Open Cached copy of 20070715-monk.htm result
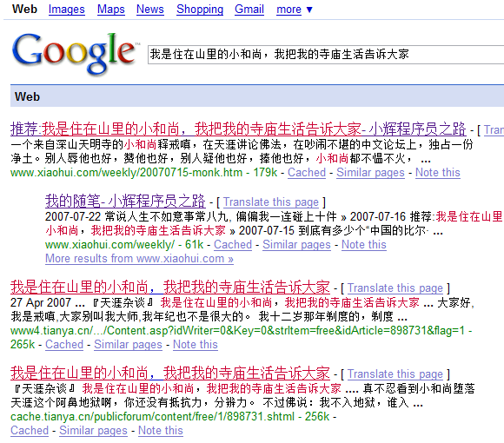This screenshot has height=443, width=504. (x=307, y=173)
